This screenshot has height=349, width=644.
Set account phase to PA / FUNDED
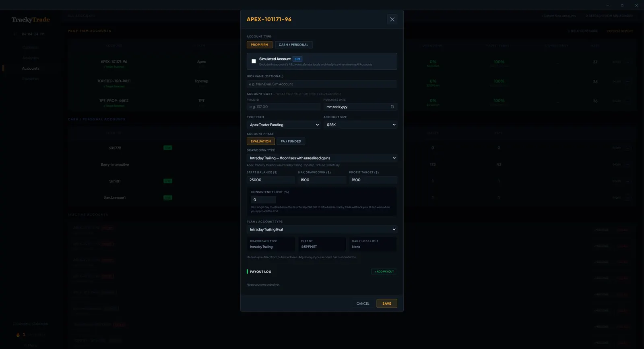[291, 141]
